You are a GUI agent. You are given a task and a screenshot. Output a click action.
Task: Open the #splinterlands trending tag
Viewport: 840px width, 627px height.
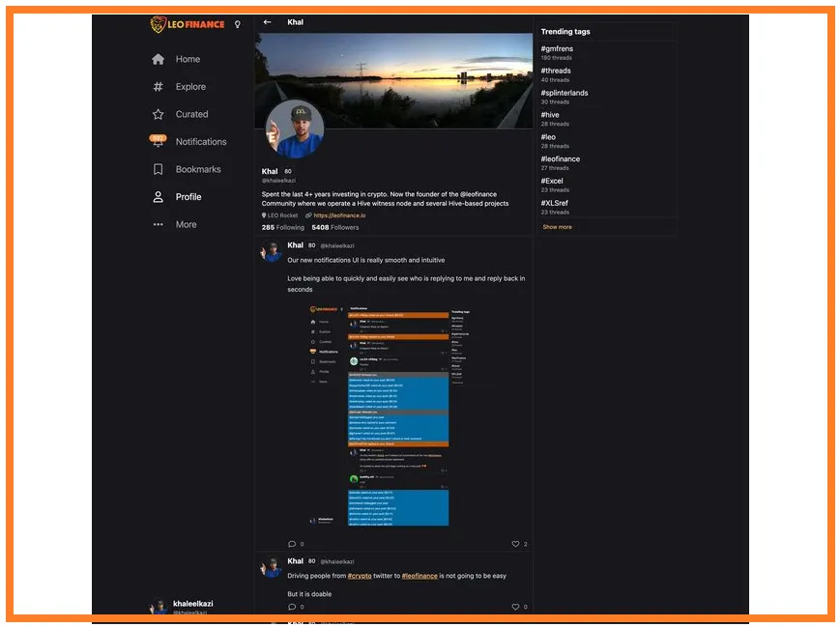565,93
